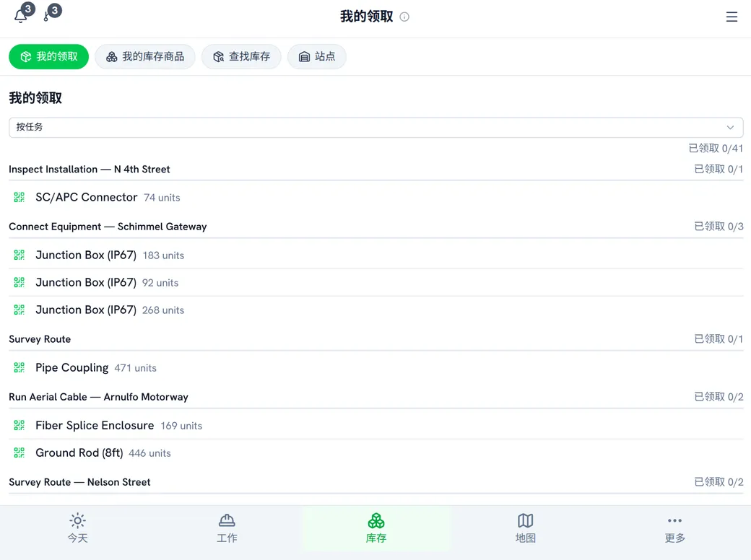Select the 我的领取 tab

[49, 56]
